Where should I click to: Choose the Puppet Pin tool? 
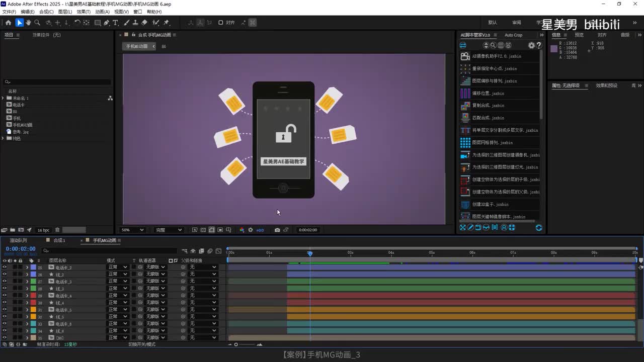(167, 23)
